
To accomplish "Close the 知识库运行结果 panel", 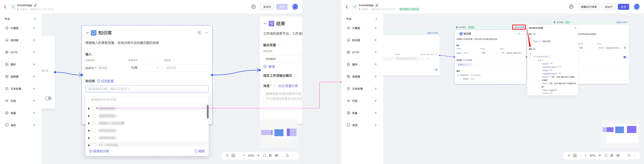I will [575, 28].
